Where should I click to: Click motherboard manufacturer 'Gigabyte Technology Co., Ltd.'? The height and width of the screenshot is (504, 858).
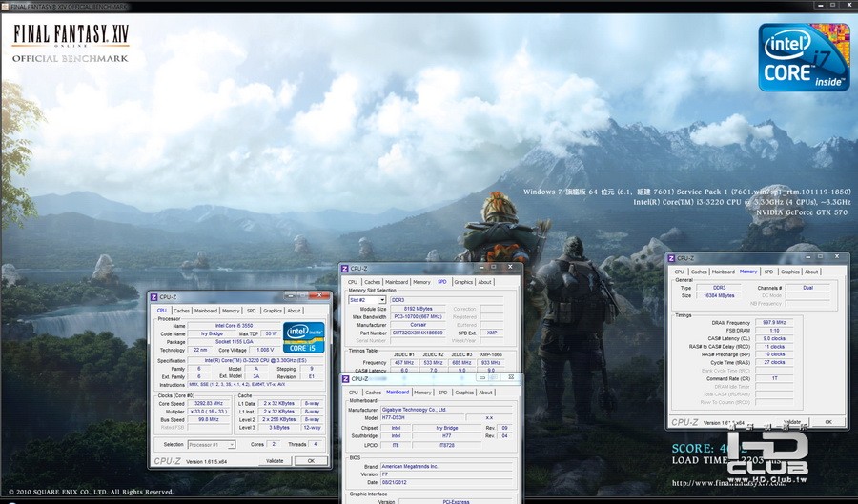tap(446, 410)
